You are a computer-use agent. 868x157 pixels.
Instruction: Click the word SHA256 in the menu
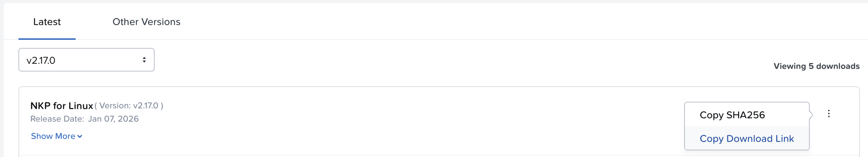coord(745,115)
